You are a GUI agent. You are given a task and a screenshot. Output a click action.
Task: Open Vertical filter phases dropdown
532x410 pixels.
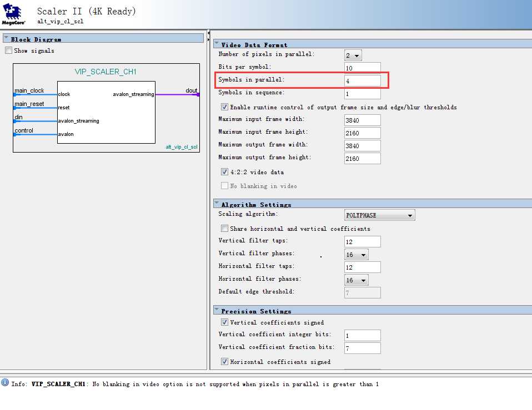coord(357,255)
